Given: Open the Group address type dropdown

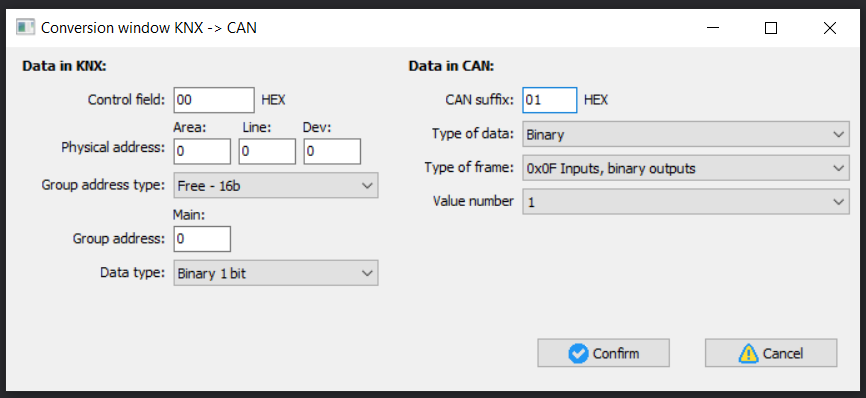Looking at the screenshot, I should click(x=276, y=185).
